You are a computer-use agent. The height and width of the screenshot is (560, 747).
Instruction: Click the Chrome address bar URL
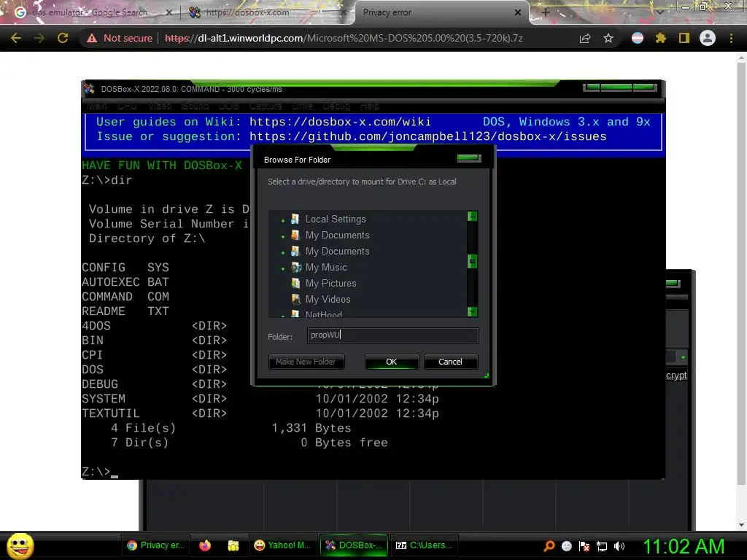coord(344,38)
